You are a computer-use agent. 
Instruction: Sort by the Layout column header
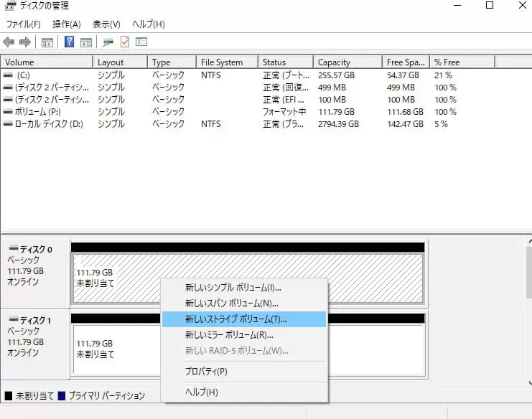point(120,62)
